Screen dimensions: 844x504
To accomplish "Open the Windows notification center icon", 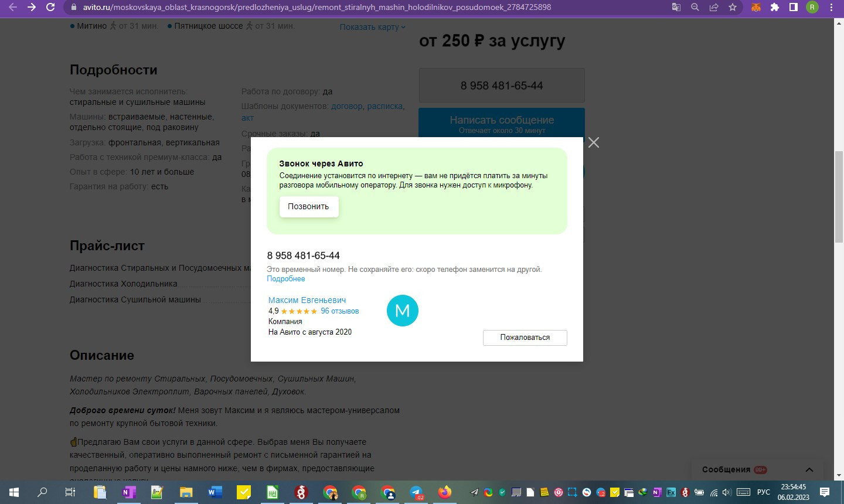I will click(825, 492).
